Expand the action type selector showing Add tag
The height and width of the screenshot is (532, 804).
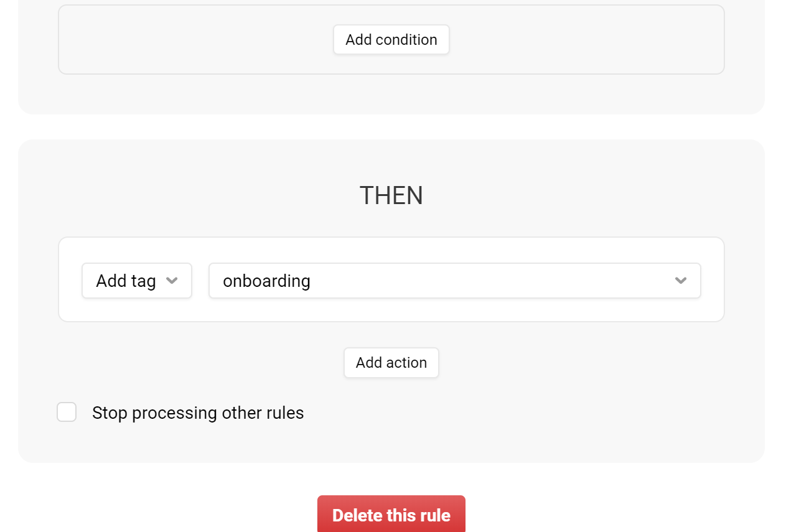(x=137, y=281)
